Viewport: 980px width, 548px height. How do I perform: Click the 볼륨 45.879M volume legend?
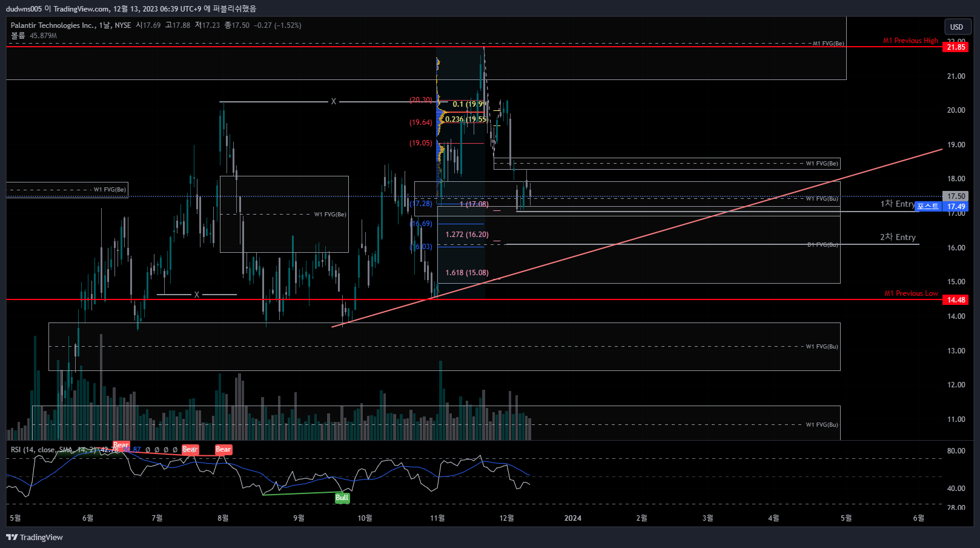pyautogui.click(x=34, y=36)
